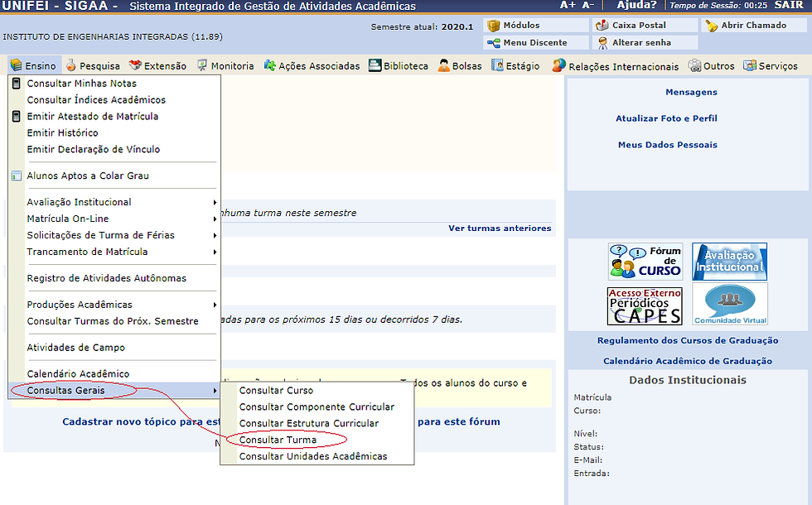
Task: Click the Caixa Postal mailbox icon
Action: [x=602, y=26]
